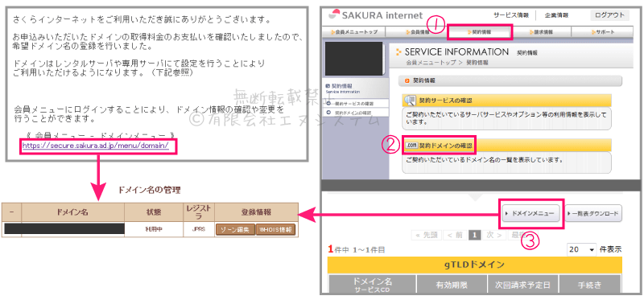Viewport: 644px width, 300px height.
Task: Click the 登録情報 column header
Action: click(x=256, y=212)
